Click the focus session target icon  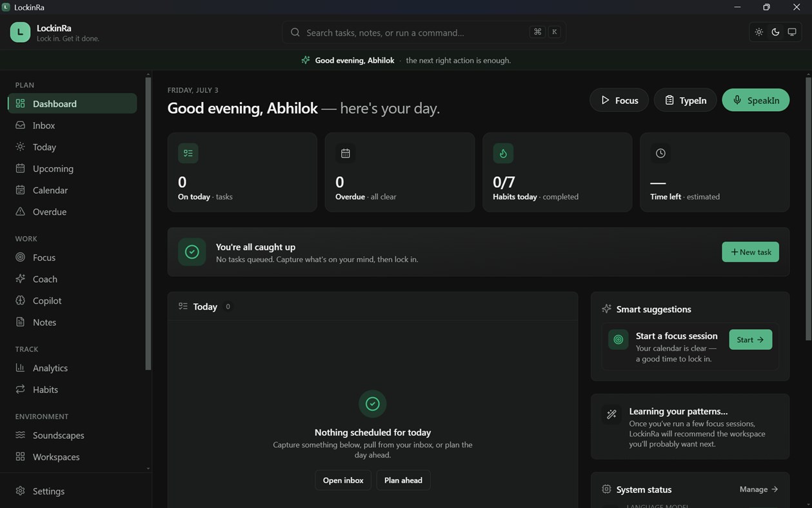(619, 340)
